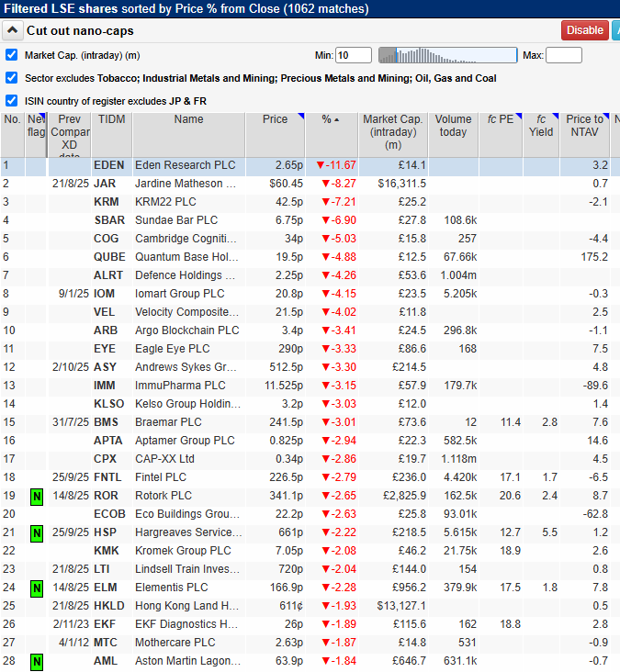Viewport: 620px width, 672px height.
Task: Select Braemar PLC name
Action: 168,422
